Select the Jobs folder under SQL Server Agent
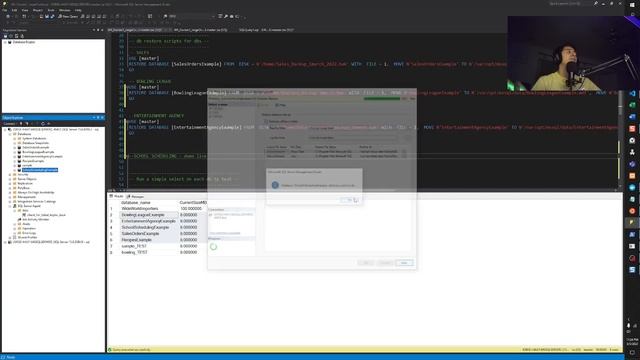Screen dimensions: 640x360 (x=25, y=210)
